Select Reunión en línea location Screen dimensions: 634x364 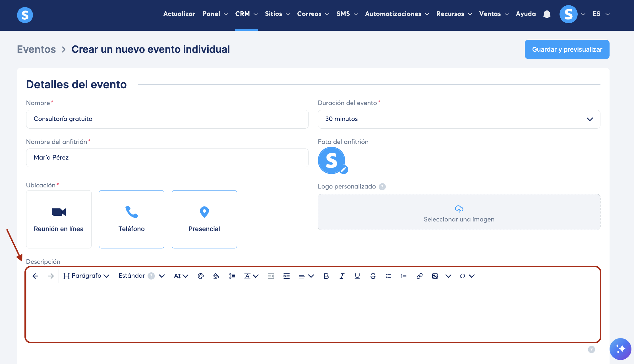[x=59, y=219]
